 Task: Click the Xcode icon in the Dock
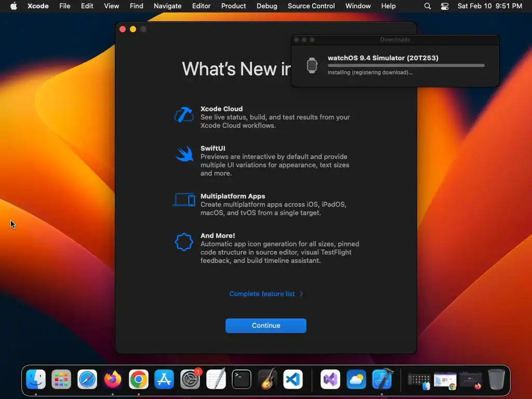pos(382,379)
